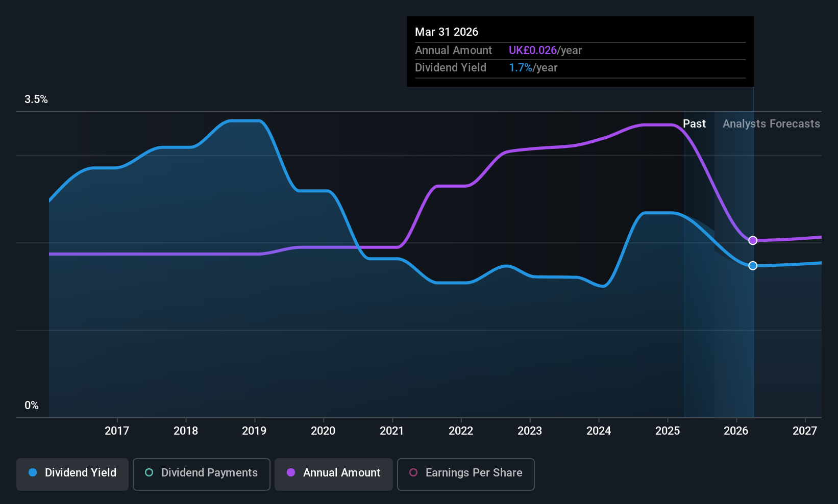The width and height of the screenshot is (838, 504).
Task: Click the 1.7% dividend yield tooltip value
Action: [520, 68]
